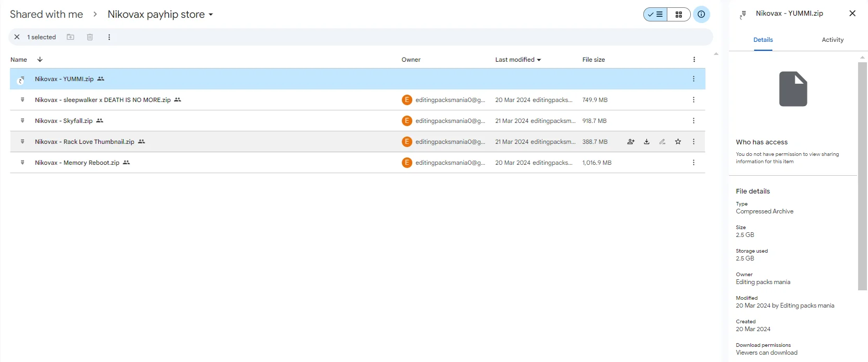Share the Rack Love Thumbnail.zip file
Viewport: 868px width, 362px height.
click(631, 142)
